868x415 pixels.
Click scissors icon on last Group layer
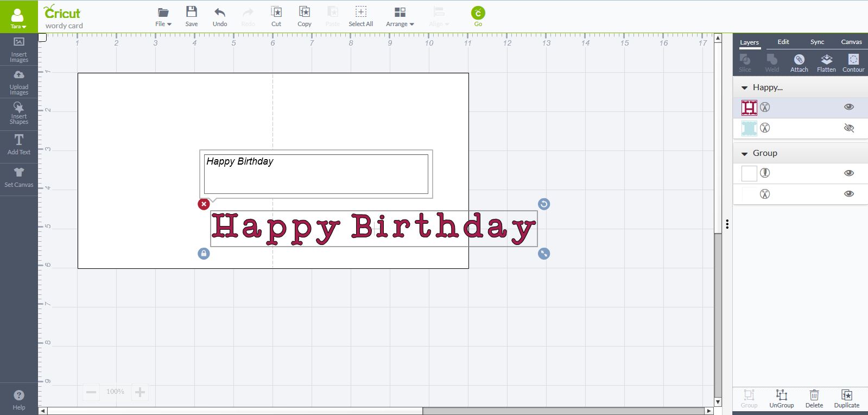pyautogui.click(x=765, y=194)
